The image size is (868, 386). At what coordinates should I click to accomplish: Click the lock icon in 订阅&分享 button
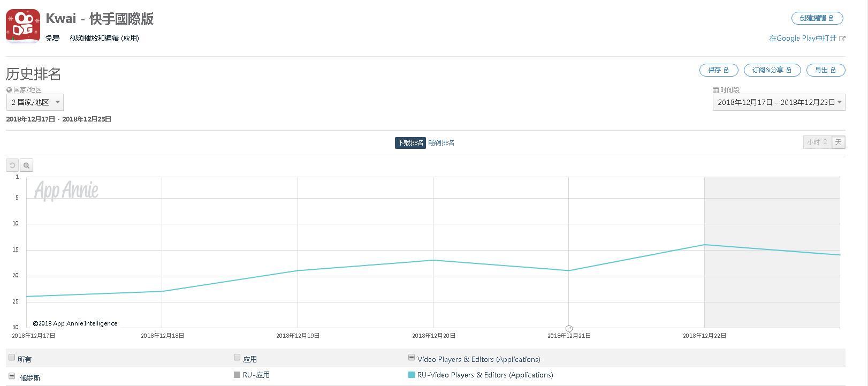789,70
